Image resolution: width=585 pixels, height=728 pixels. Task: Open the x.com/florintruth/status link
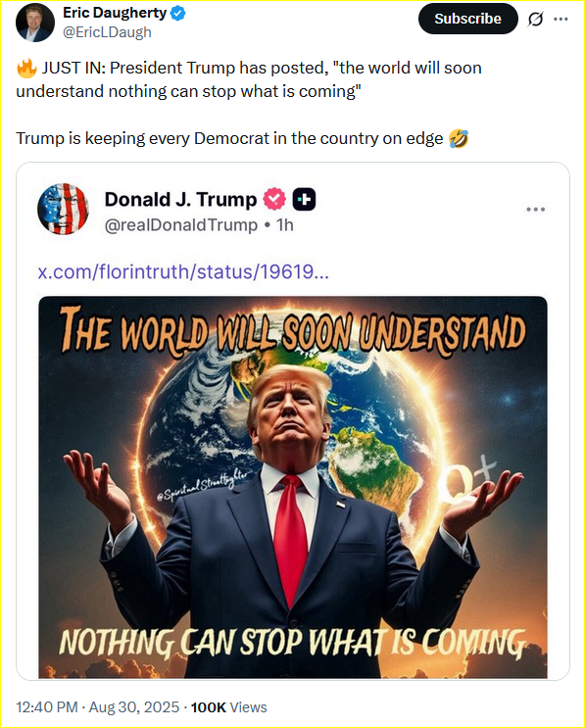click(x=183, y=271)
